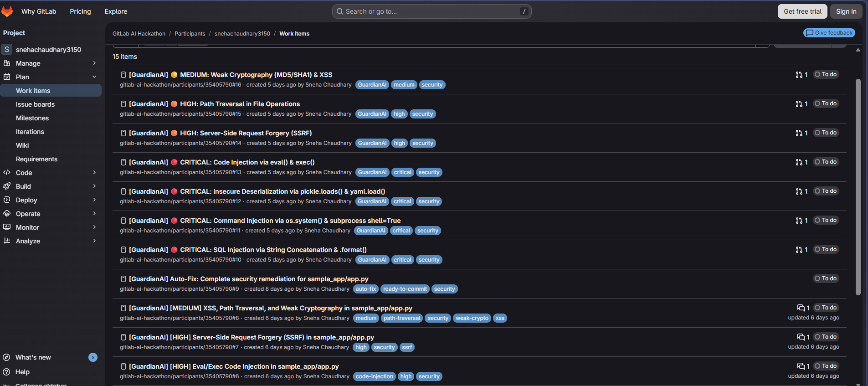Click merge request icon on SSRF #14 item
Screen dimensions: 868x386
click(799, 133)
